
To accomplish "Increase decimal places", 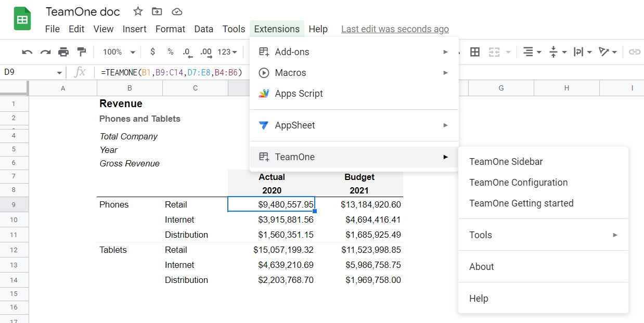I will point(206,52).
